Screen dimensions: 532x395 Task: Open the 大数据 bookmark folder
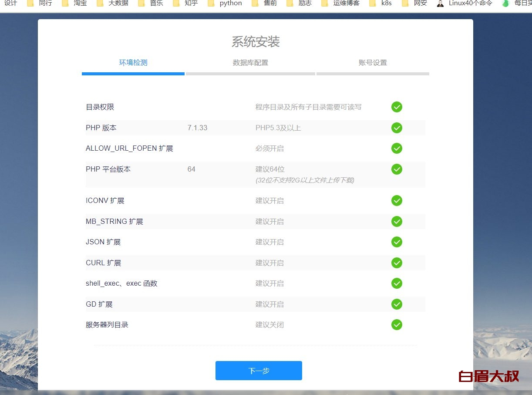tap(113, 3)
